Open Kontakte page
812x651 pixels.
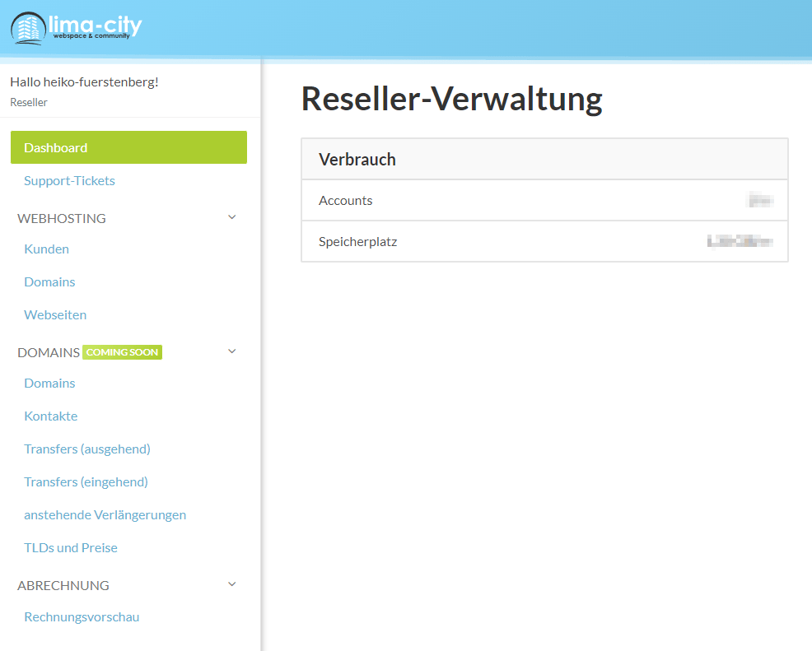tap(50, 416)
